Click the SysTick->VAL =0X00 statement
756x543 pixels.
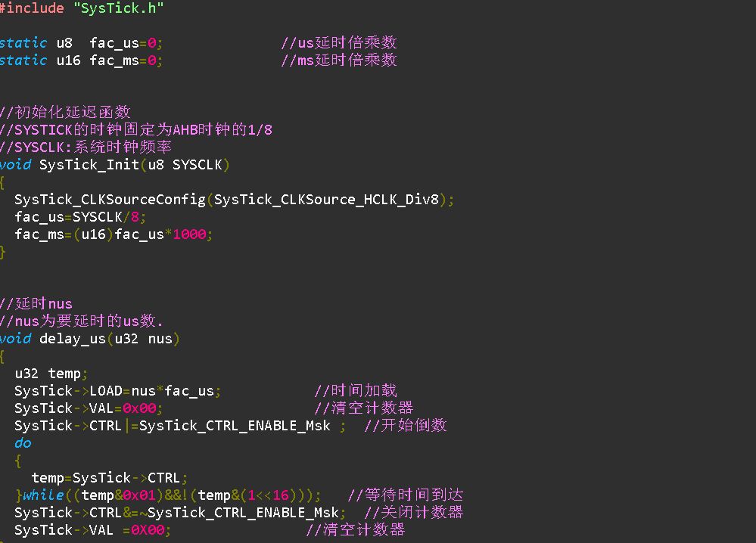(92, 529)
